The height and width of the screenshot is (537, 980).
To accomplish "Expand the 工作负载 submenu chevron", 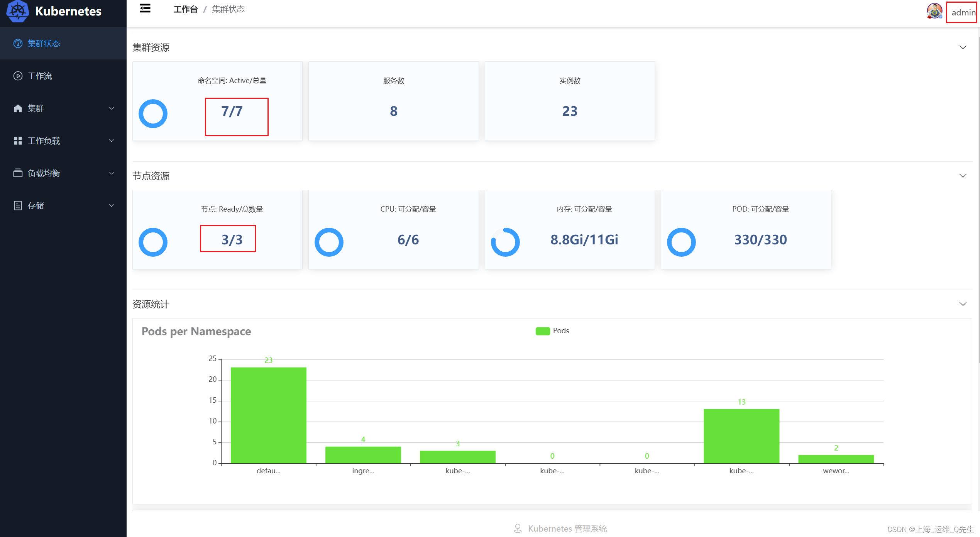I will [x=112, y=141].
